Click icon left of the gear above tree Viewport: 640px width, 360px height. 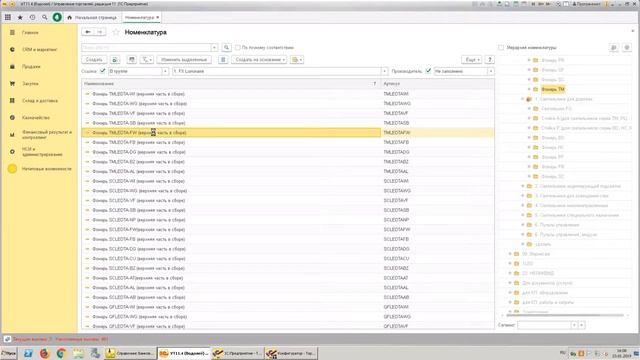click(x=614, y=48)
